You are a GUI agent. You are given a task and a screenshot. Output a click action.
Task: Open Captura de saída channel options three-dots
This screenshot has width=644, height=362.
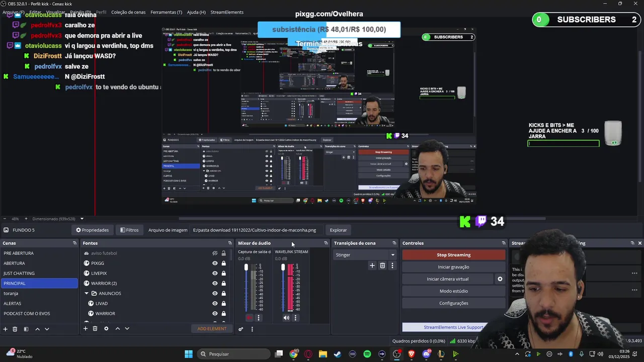pyautogui.click(x=259, y=318)
